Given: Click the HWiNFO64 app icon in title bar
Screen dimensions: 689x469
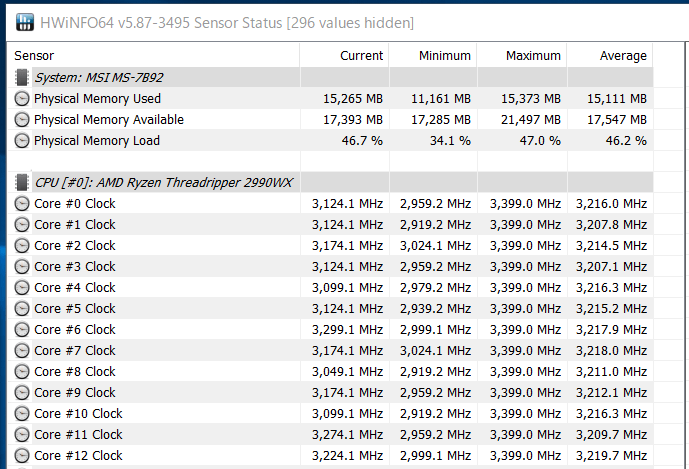Looking at the screenshot, I should pos(25,22).
